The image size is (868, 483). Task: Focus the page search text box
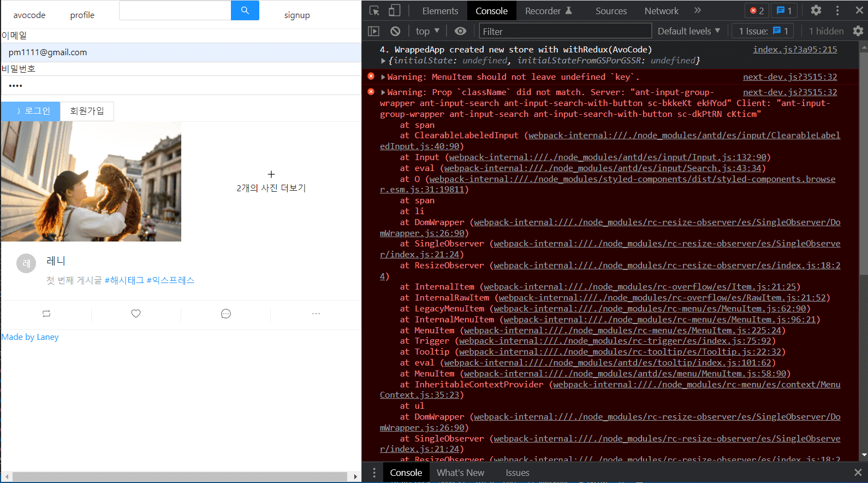[175, 10]
